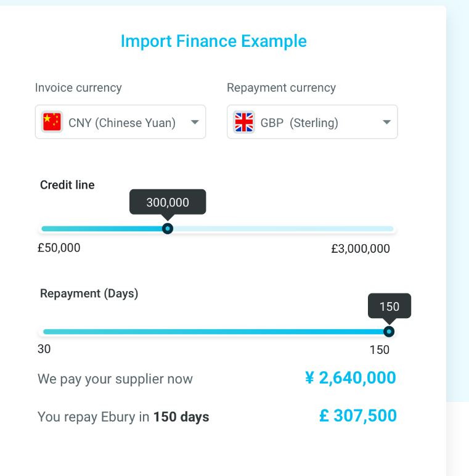469x476 pixels.
Task: Click the Import Finance Example heading
Action: 214,41
